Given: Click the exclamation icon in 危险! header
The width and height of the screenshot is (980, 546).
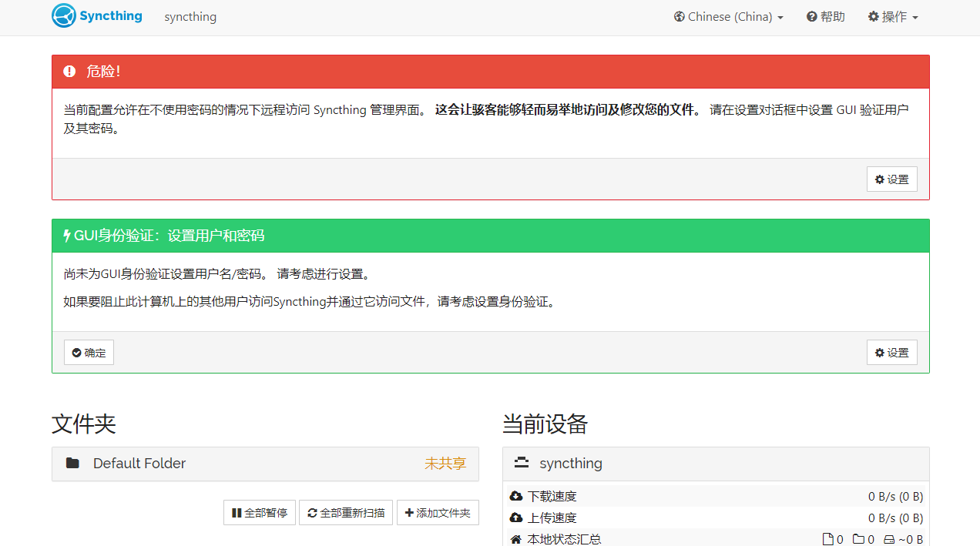Looking at the screenshot, I should [x=70, y=72].
